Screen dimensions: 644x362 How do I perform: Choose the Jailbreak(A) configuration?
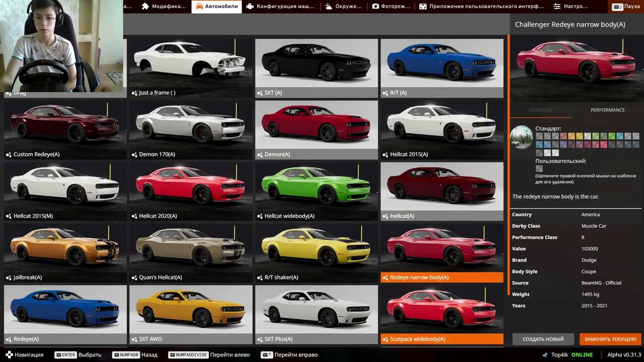(65, 253)
